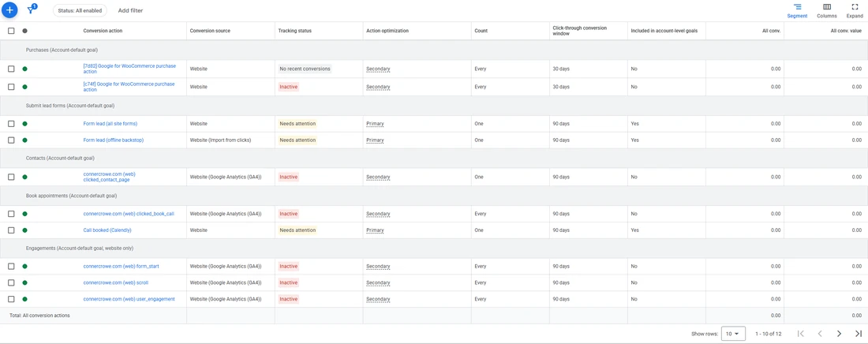Open Primary optimization for Form lead (offline backstop)
Screen dimensions: 868x344
(375, 140)
